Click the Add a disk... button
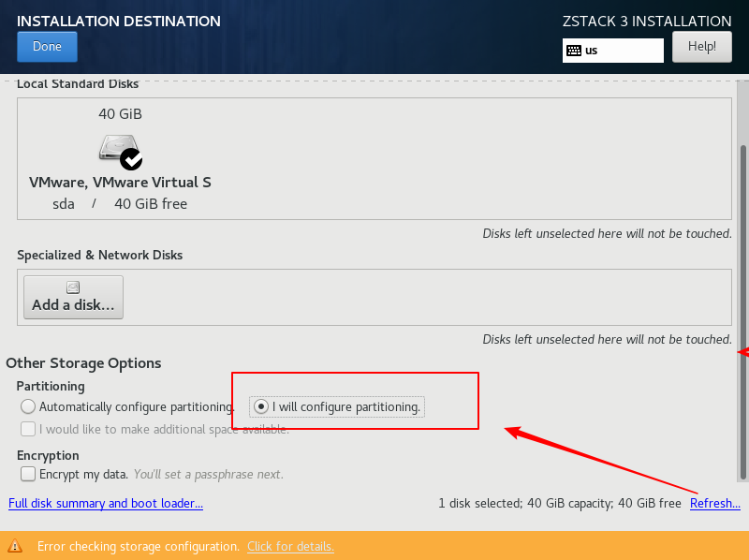The image size is (749, 560). coord(74,297)
